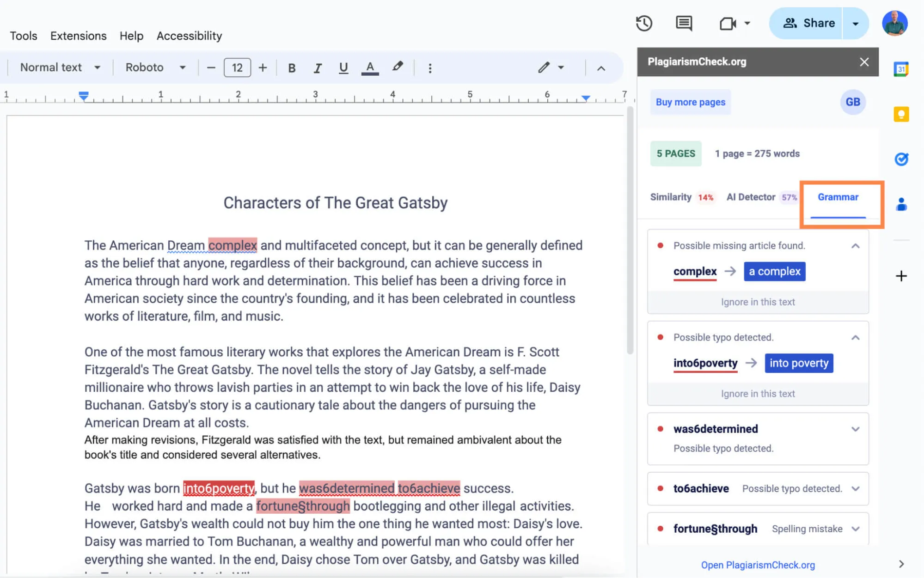Open Google Tasks in the side panel

click(901, 159)
